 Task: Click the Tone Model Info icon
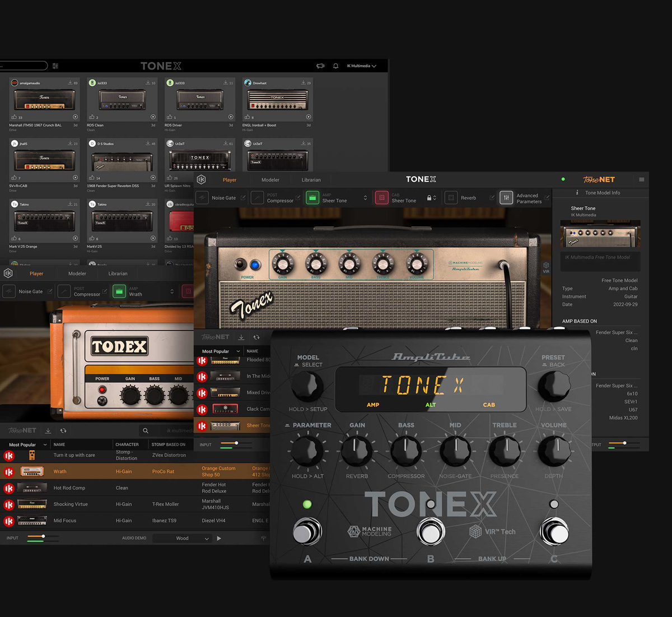point(577,192)
